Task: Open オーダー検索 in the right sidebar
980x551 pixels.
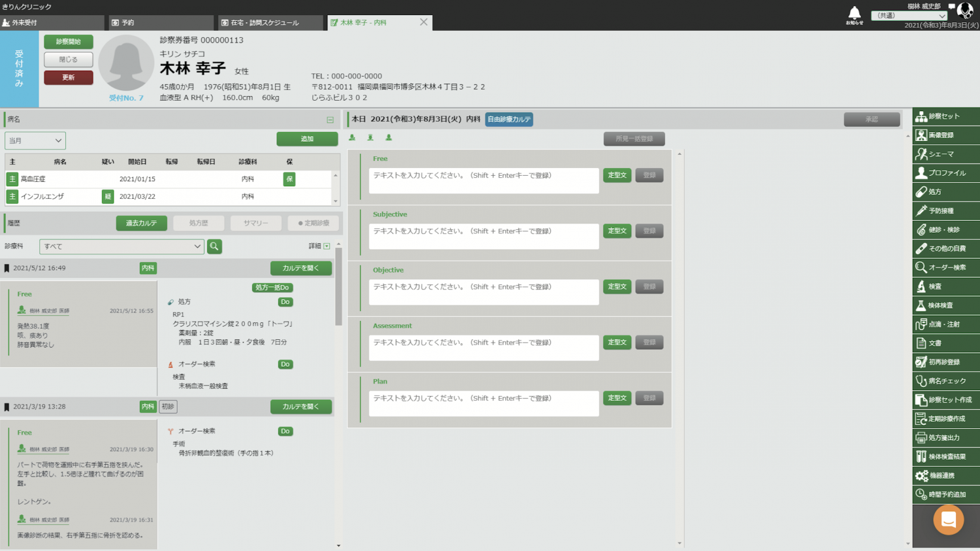Action: 946,267
